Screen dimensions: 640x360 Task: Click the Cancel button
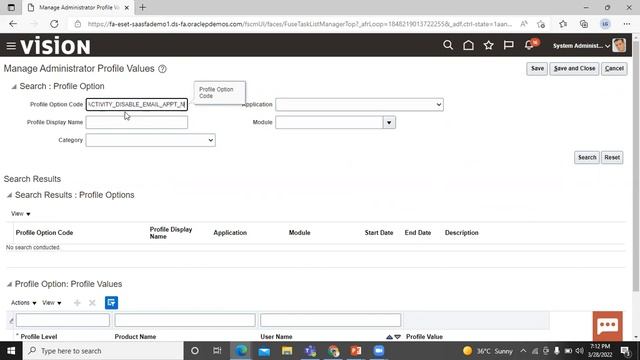(x=614, y=69)
